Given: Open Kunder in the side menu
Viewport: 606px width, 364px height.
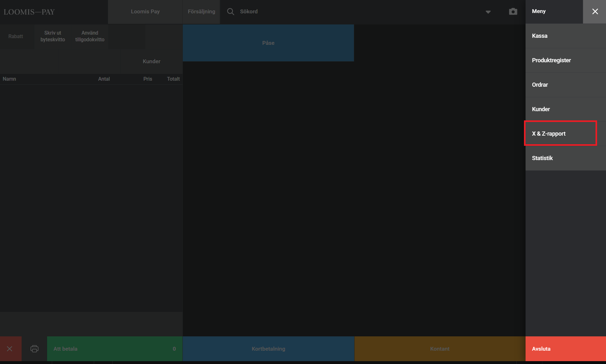Looking at the screenshot, I should 565,109.
